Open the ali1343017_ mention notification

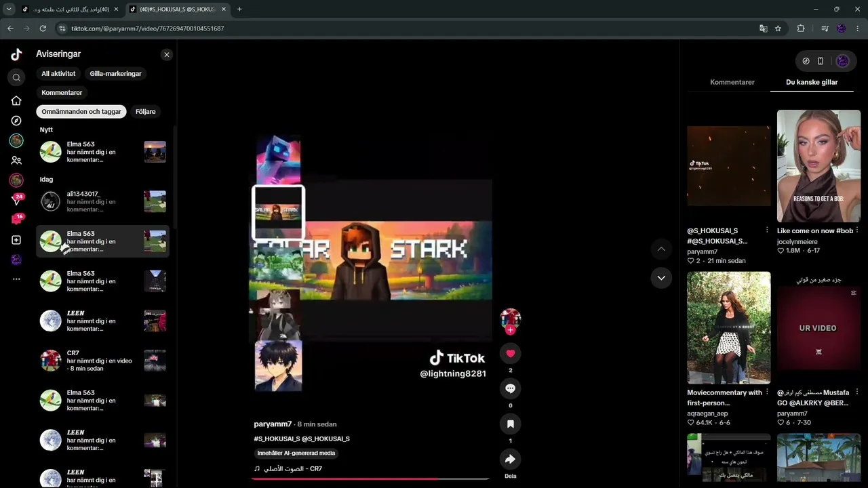pyautogui.click(x=103, y=201)
